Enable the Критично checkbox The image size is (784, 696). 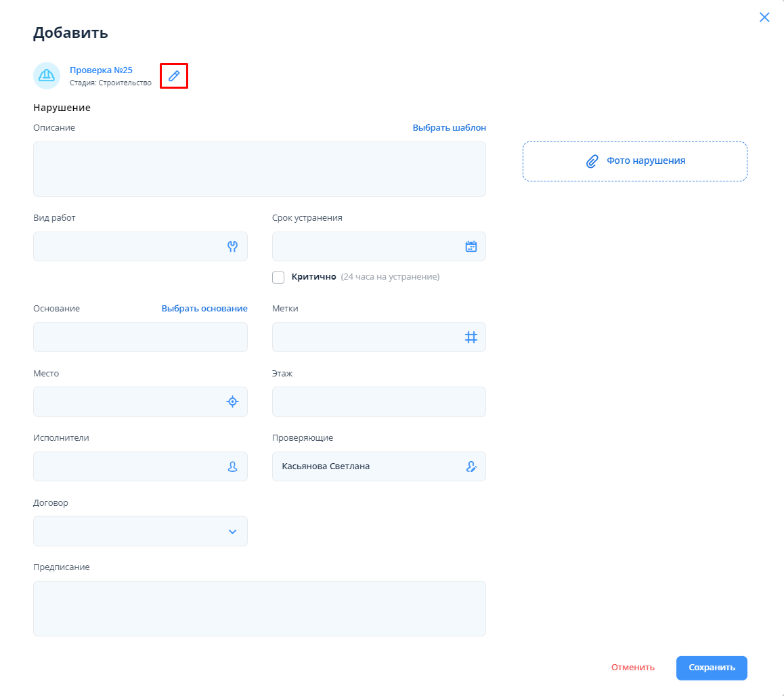pyautogui.click(x=278, y=277)
